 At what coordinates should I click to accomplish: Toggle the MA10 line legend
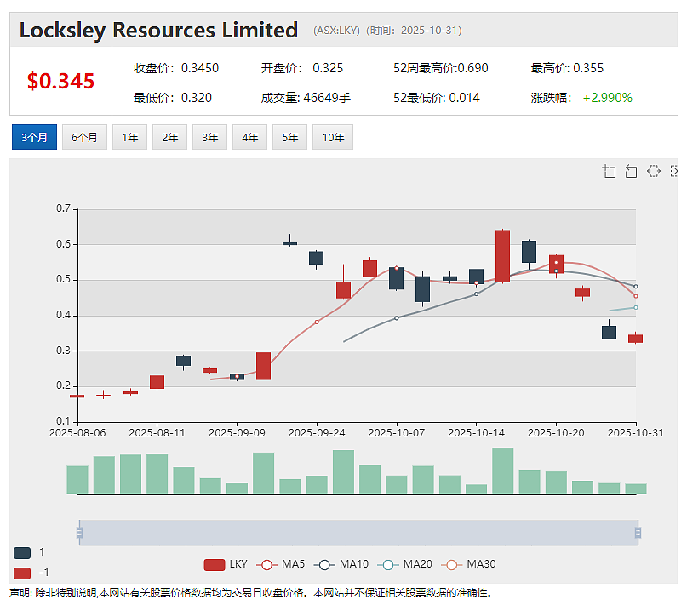(x=341, y=564)
